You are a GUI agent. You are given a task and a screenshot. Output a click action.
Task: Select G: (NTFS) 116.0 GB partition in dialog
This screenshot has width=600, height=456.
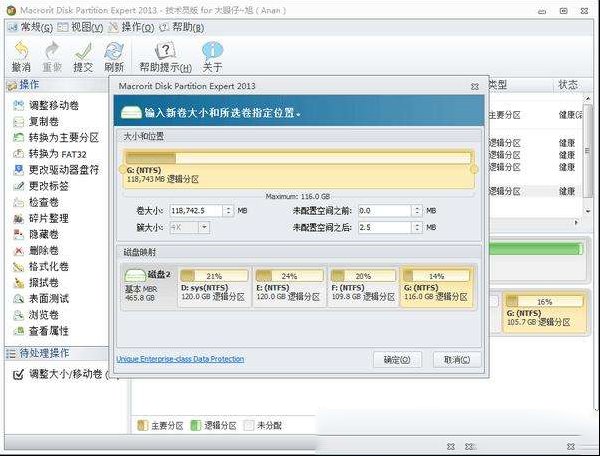coord(437,287)
